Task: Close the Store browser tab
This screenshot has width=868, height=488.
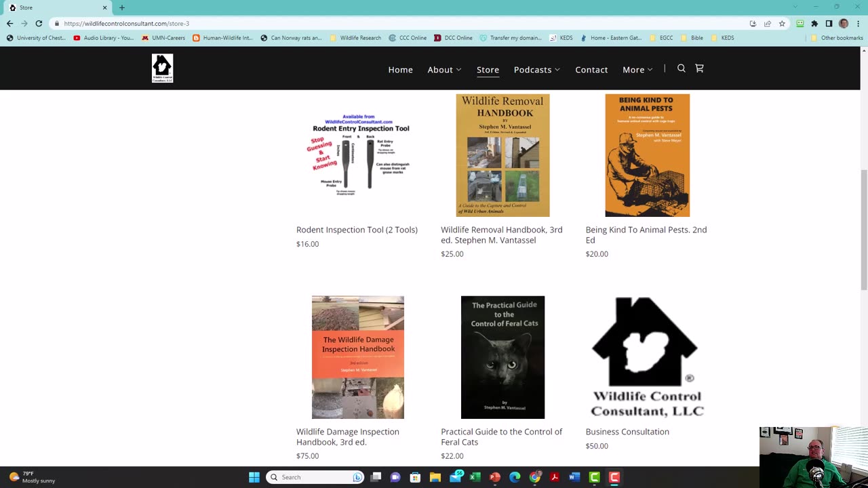Action: click(104, 7)
